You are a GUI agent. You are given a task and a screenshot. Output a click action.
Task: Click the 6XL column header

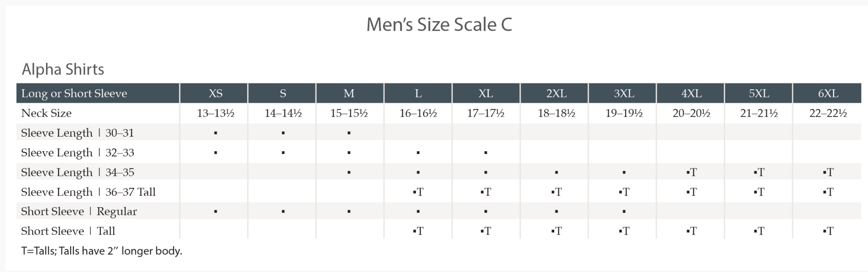click(828, 93)
